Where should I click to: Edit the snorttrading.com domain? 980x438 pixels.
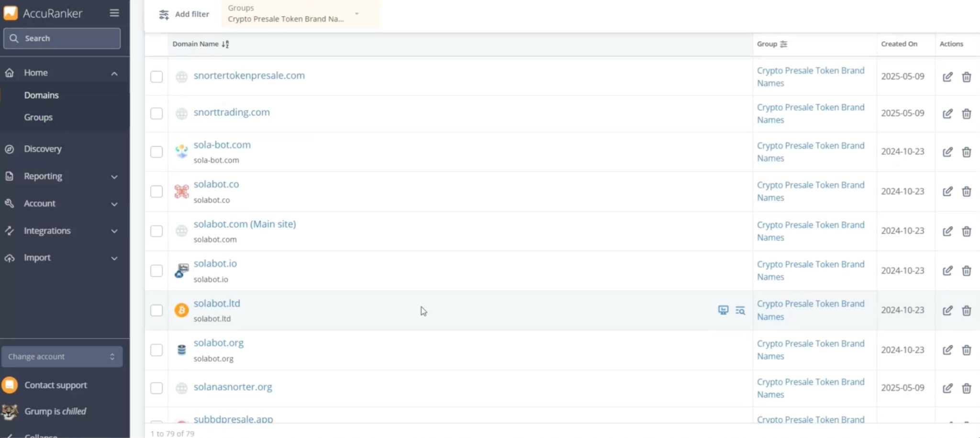(947, 113)
